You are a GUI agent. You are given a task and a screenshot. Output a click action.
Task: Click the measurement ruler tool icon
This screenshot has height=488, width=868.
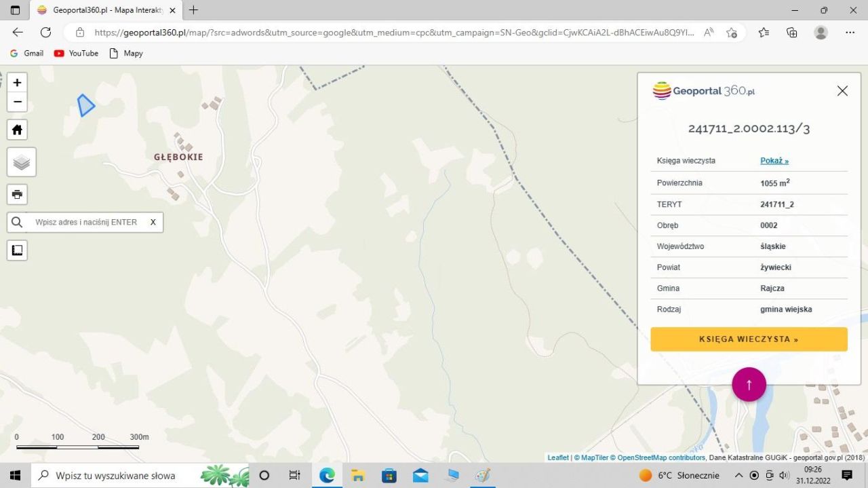click(x=18, y=250)
